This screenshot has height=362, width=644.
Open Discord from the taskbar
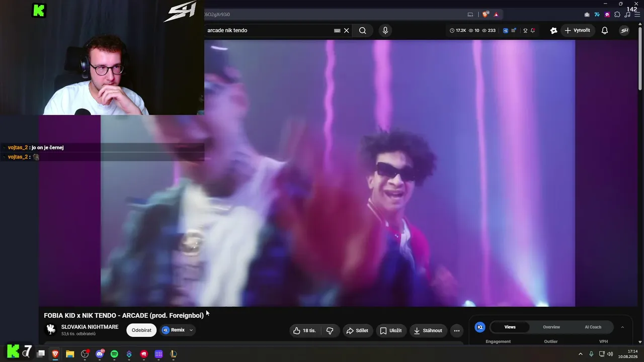click(100, 354)
